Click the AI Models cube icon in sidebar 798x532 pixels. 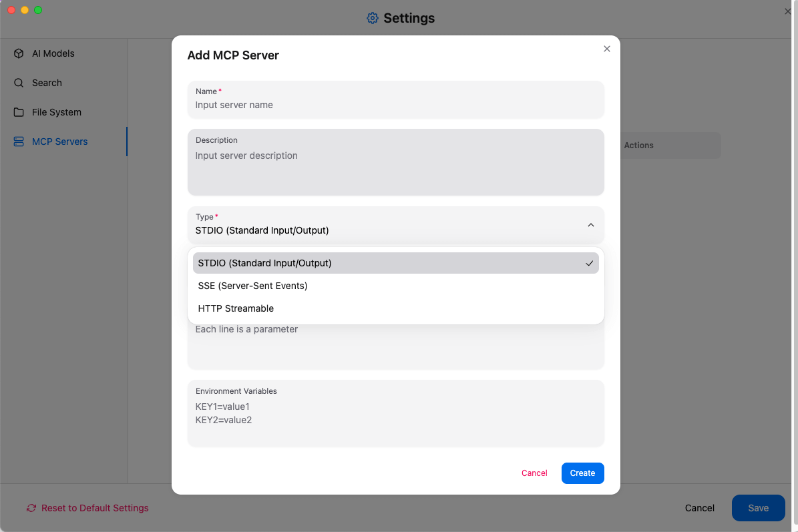point(18,53)
